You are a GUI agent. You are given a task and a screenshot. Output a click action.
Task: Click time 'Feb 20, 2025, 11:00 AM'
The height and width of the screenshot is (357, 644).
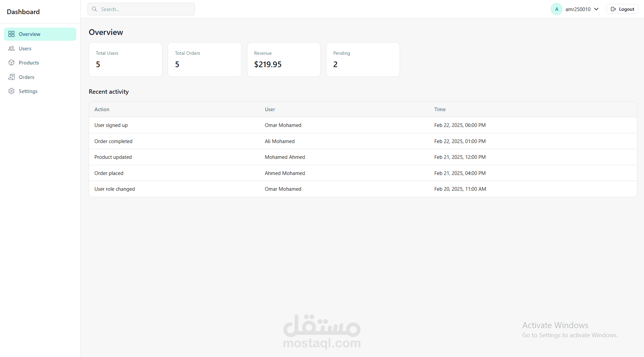pyautogui.click(x=460, y=189)
